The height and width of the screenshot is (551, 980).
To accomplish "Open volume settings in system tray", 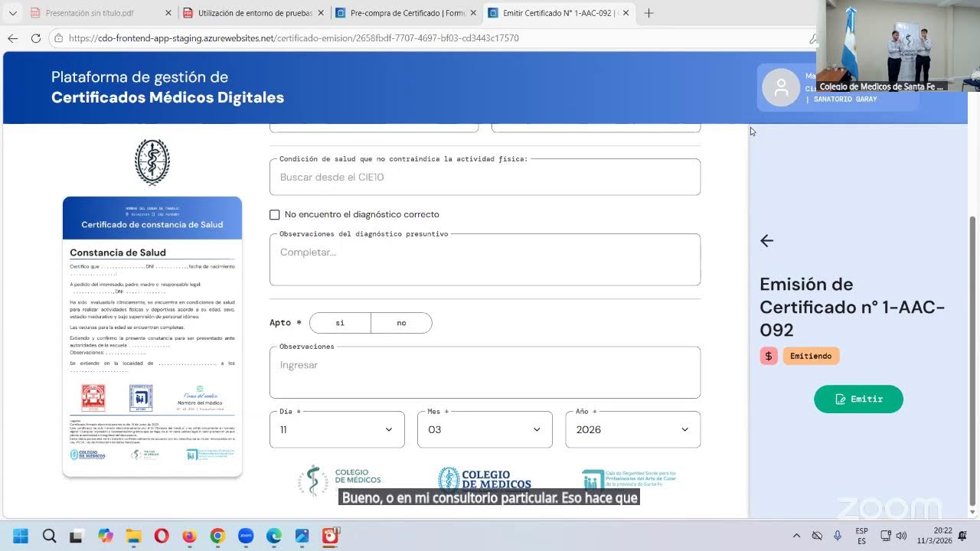I will click(901, 536).
